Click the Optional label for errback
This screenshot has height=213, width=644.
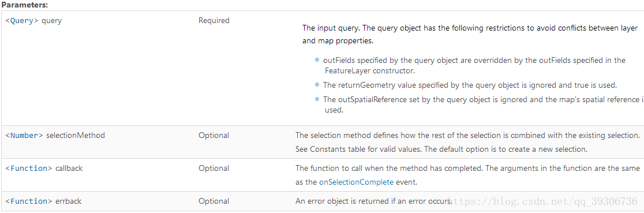point(214,201)
